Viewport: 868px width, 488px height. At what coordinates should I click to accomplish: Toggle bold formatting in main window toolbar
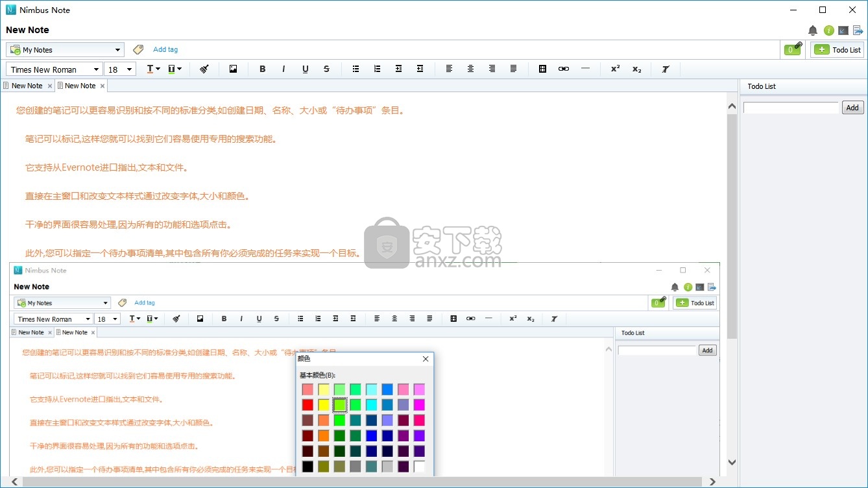pyautogui.click(x=262, y=69)
